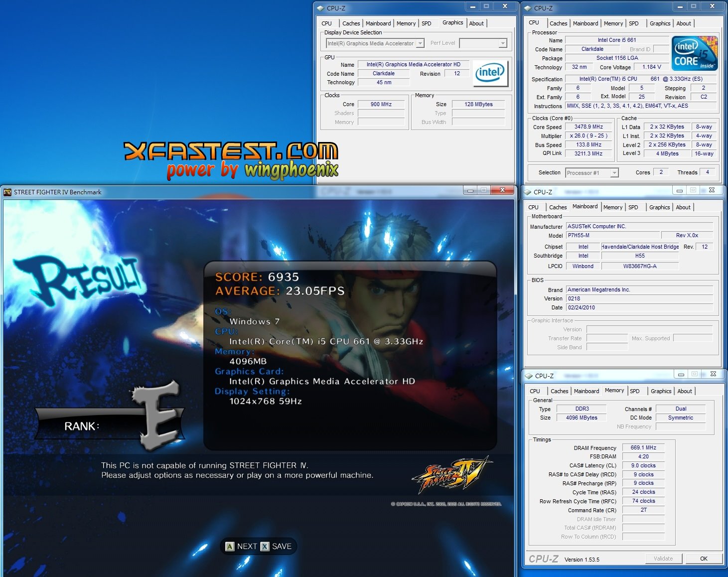
Task: Click the LPCIO value W83667HG-A
Action: coord(640,266)
